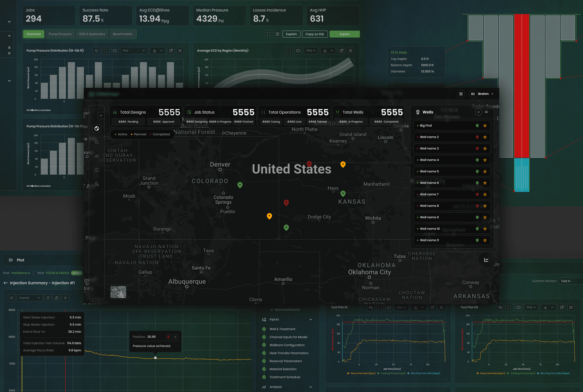
Task: Collapse the Inputs section chevron
Action: pos(311,320)
